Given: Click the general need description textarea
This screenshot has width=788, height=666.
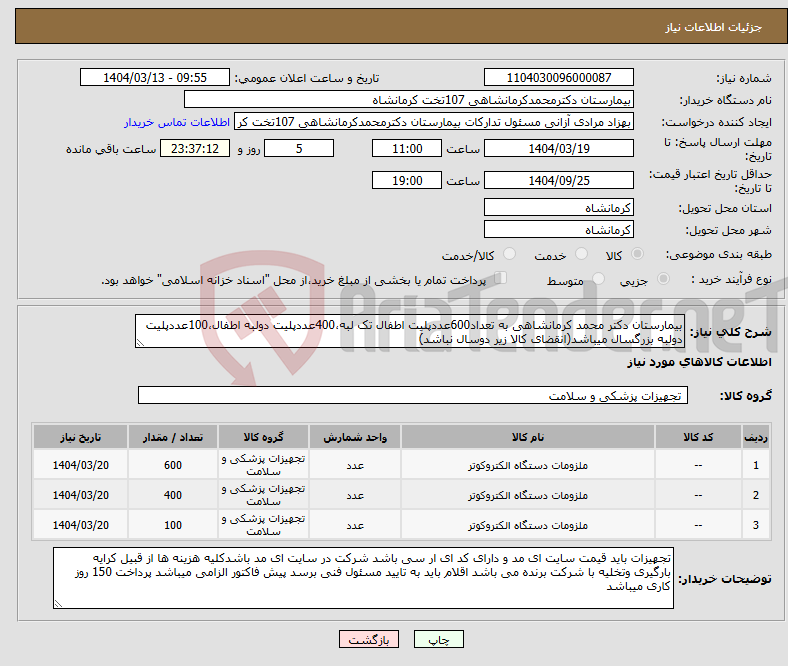Looking at the screenshot, I should (x=410, y=331).
